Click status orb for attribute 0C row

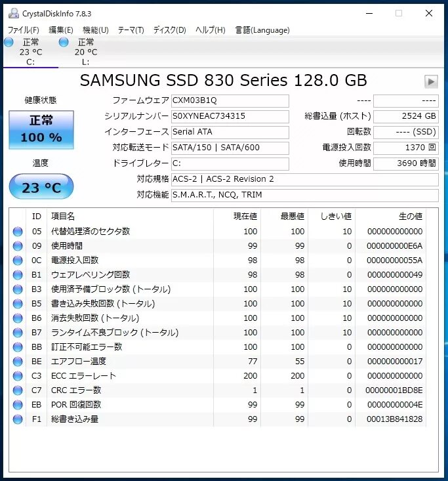(x=18, y=261)
